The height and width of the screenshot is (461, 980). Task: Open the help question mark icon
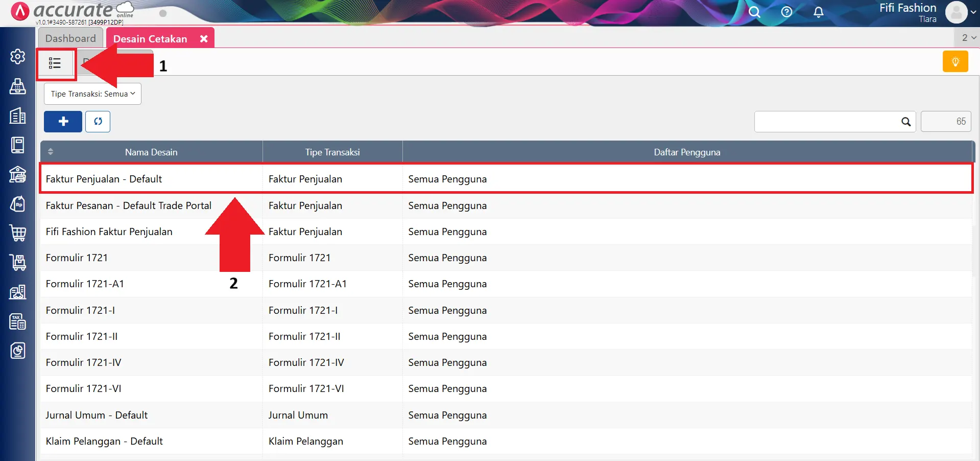tap(786, 12)
